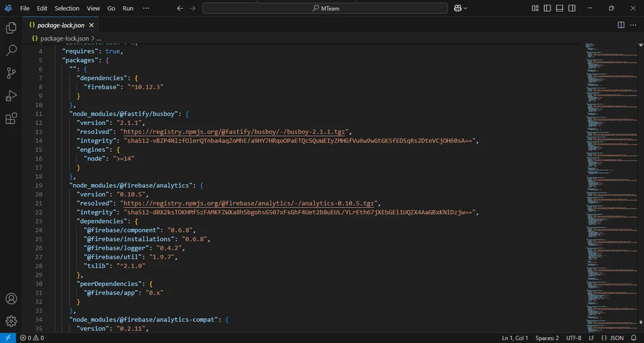Click the "packages" key on line 5
Screen dimensions: 644x343
pyautogui.click(x=79, y=60)
